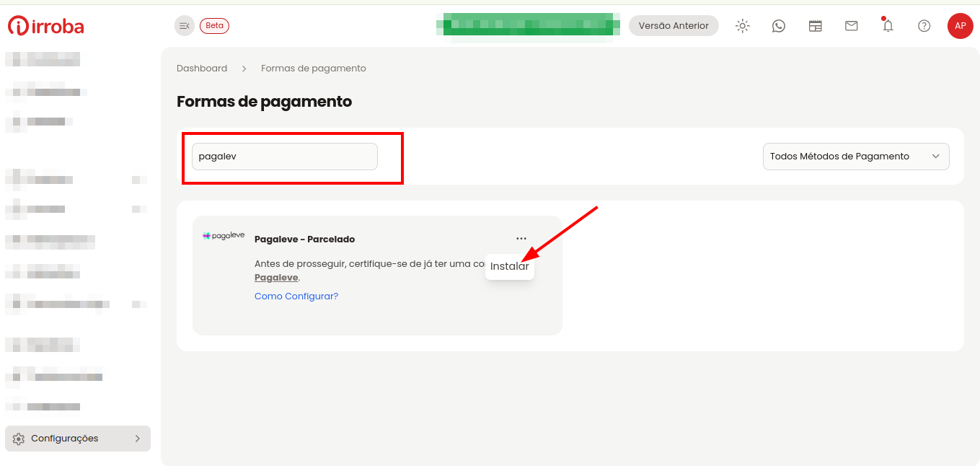Click the Pagaleve logo thumbnail

(224, 236)
